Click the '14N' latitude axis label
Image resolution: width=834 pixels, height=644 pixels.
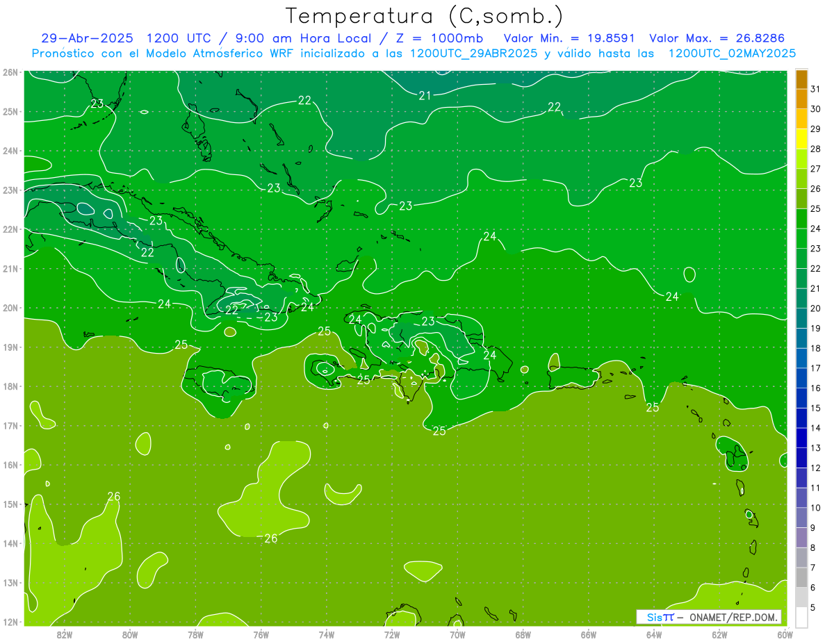pos(10,543)
